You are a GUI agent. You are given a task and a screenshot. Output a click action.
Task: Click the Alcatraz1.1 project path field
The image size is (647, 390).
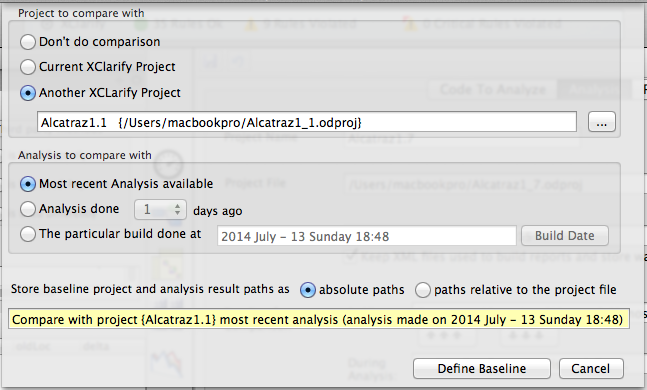click(307, 122)
